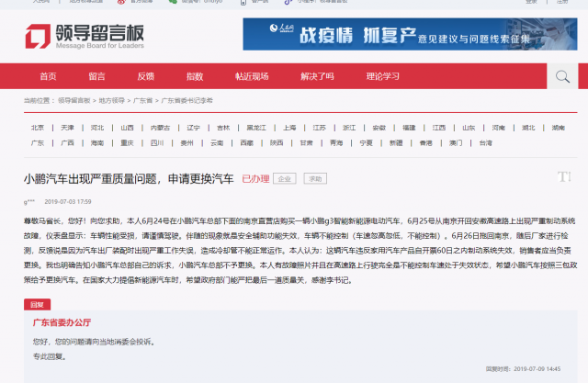Select the 内蒙古 region link
The width and height of the screenshot is (588, 383).
[x=160, y=128]
